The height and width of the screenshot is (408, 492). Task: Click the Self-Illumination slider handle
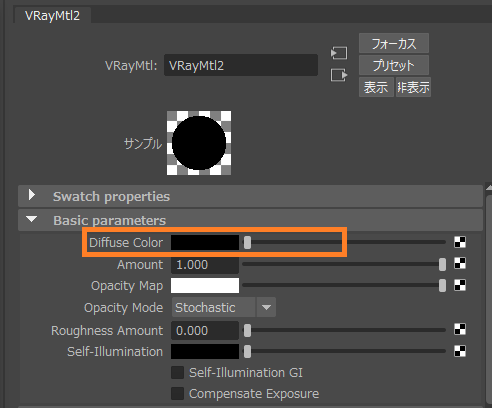[247, 352]
